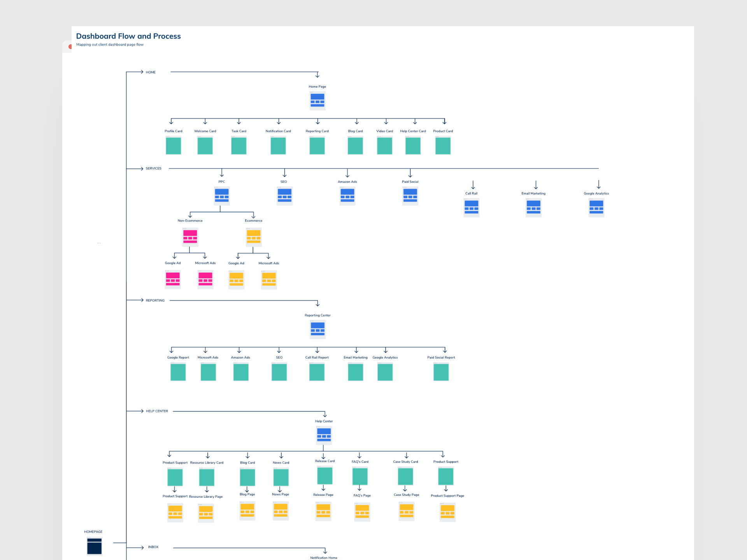Select the HELP CENTER section label
The height and width of the screenshot is (560, 747).
[157, 411]
